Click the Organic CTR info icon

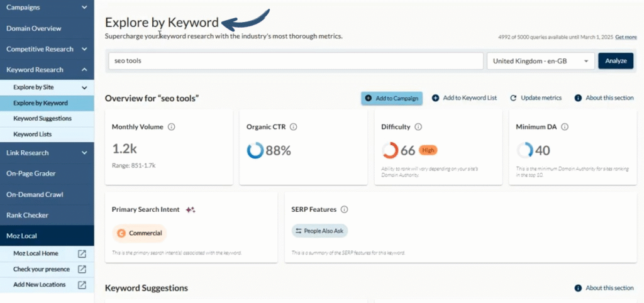click(294, 127)
